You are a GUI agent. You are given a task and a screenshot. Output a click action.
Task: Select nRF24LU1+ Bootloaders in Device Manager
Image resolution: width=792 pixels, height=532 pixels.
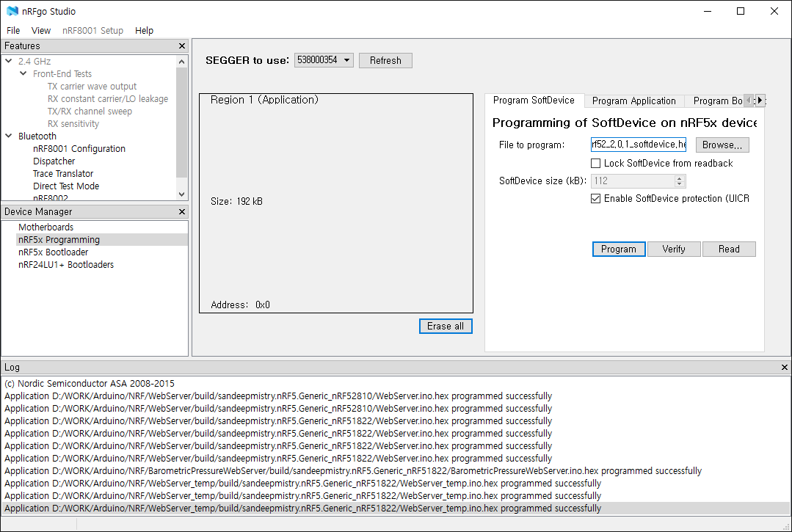[66, 264]
